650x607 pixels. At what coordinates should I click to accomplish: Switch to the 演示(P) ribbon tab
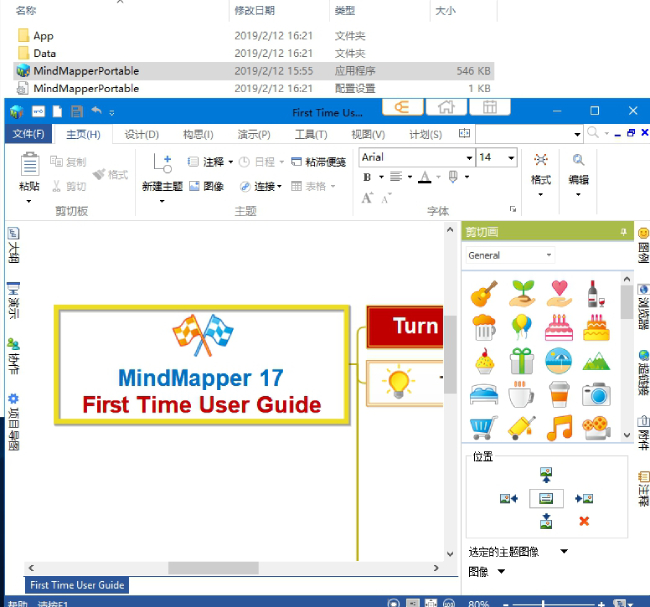click(x=254, y=134)
